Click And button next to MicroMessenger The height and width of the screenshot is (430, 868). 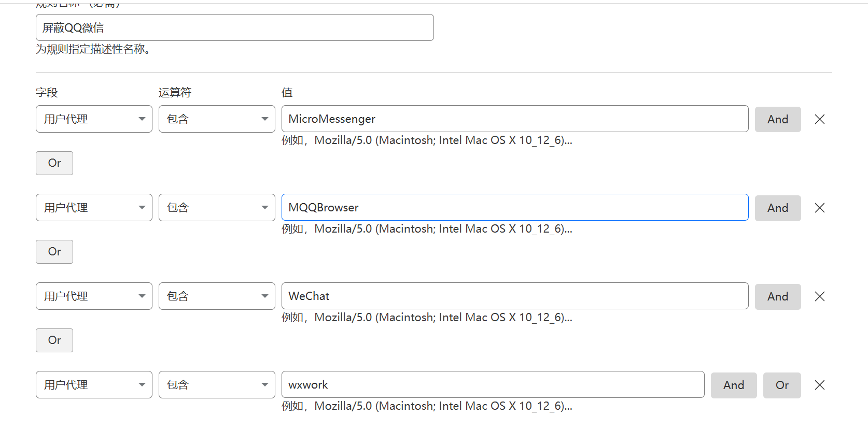[x=778, y=119]
